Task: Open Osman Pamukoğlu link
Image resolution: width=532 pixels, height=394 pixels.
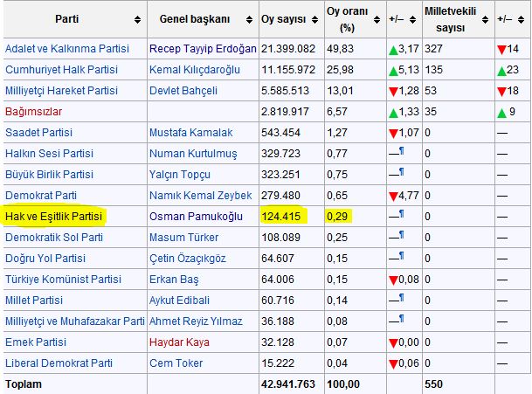Action: 196,217
